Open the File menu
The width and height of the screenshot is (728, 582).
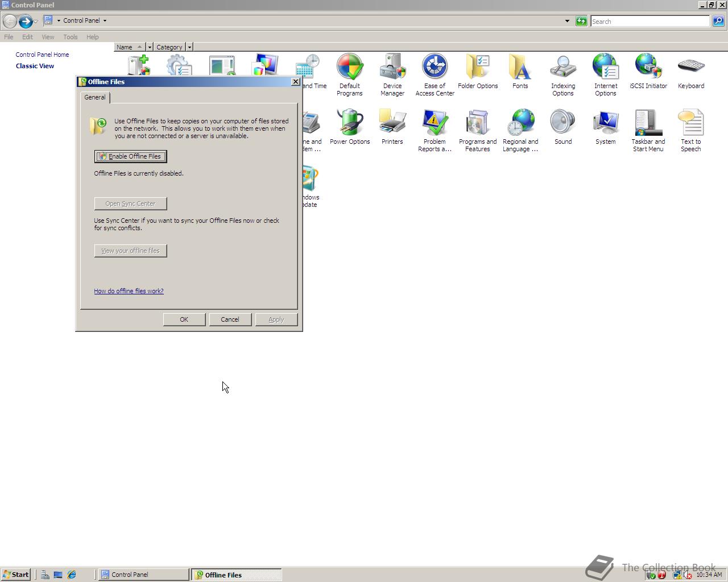9,37
